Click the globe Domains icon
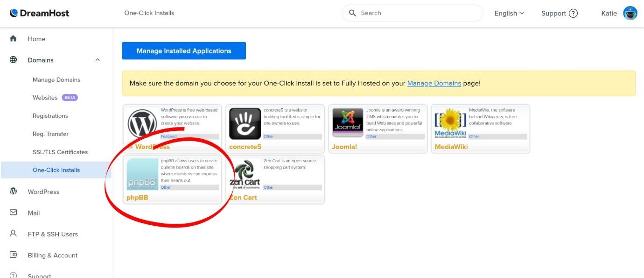 click(13, 60)
